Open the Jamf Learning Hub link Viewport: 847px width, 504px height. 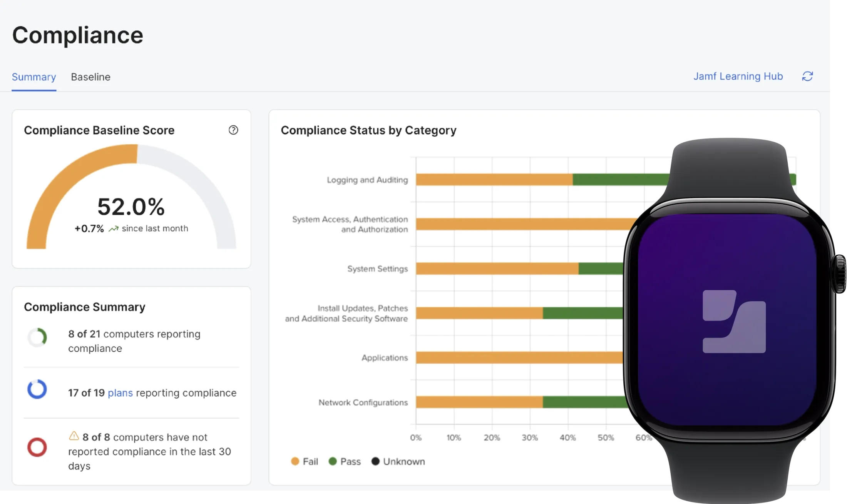pos(738,76)
